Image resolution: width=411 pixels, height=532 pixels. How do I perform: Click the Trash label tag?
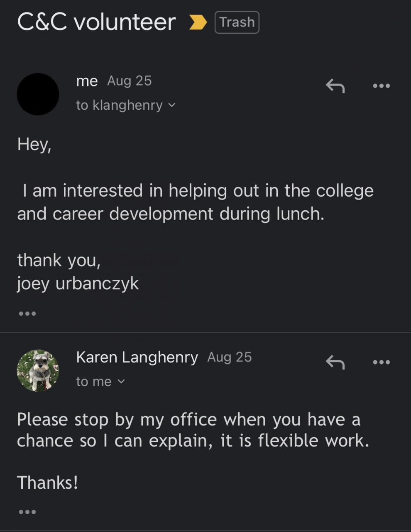pos(237,22)
